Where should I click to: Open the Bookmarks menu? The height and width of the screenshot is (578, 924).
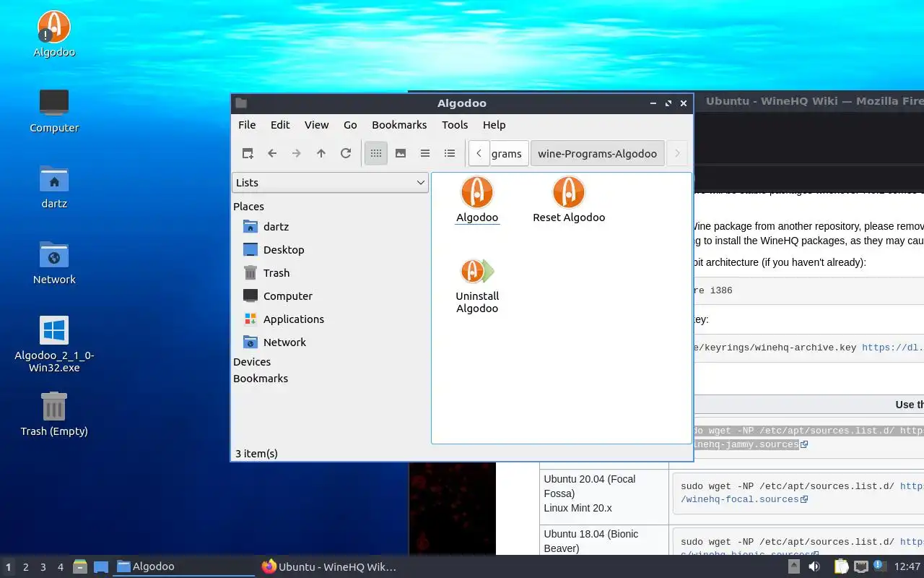pyautogui.click(x=399, y=125)
